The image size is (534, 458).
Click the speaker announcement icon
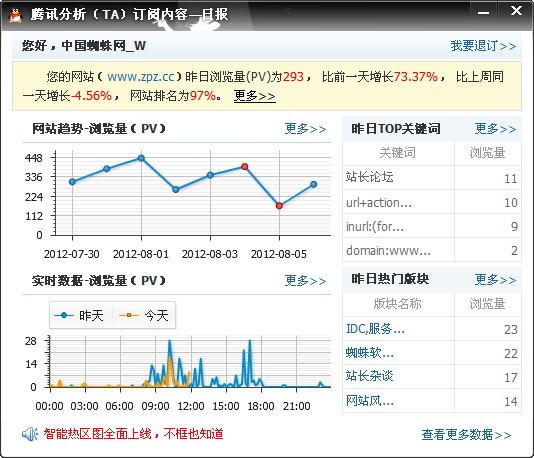pyautogui.click(x=30, y=434)
